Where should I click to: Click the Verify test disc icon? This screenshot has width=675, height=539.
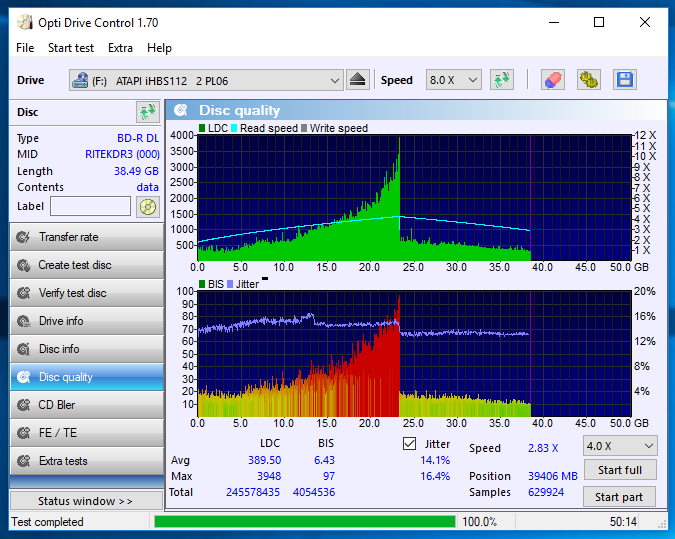point(23,293)
